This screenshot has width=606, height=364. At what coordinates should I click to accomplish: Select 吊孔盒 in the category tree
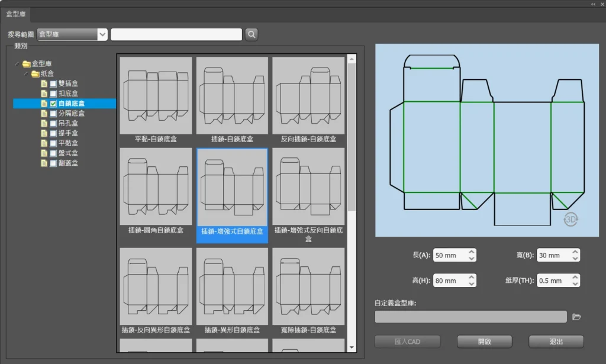point(68,124)
